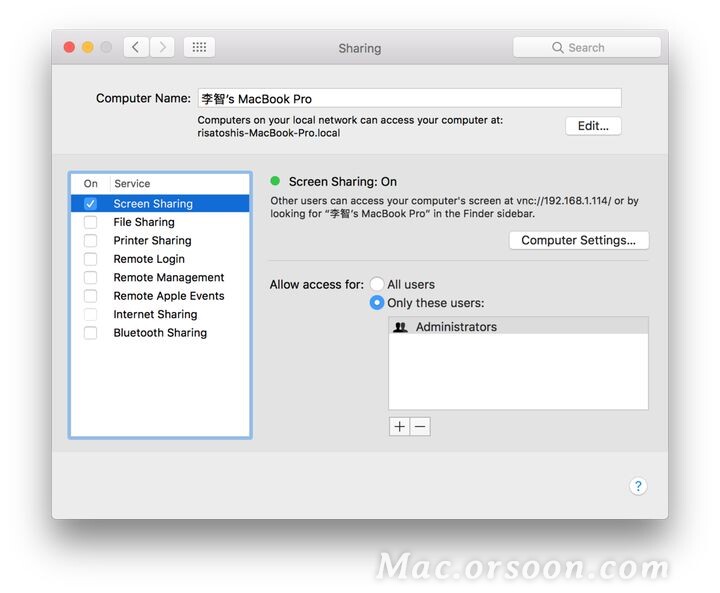Show all preferences grid icon
This screenshot has width=720, height=593.
[x=199, y=47]
